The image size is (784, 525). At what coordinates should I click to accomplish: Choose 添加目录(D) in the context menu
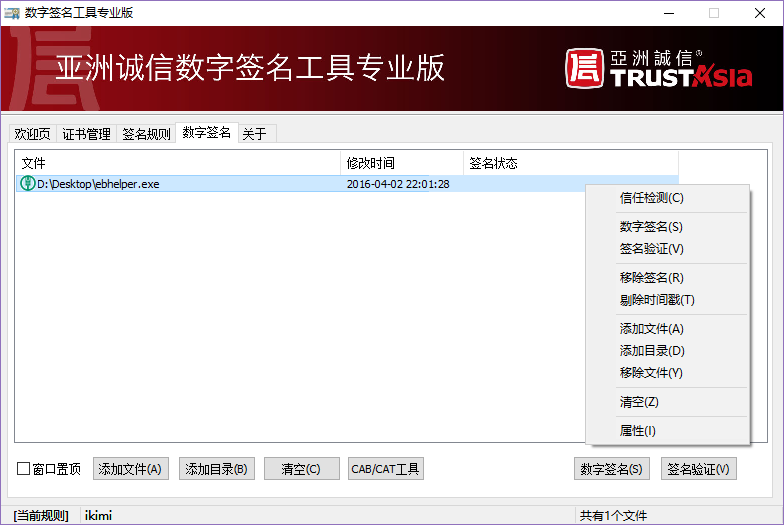point(667,350)
